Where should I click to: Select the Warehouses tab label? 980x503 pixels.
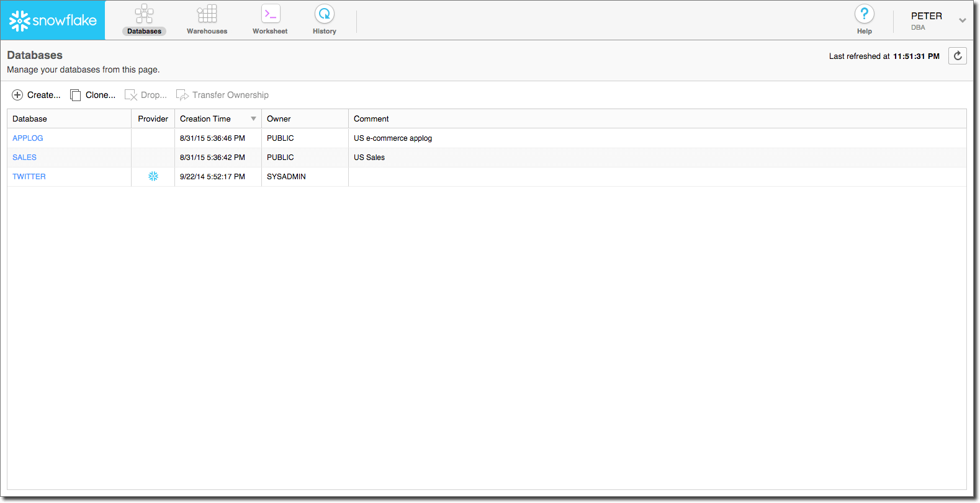tap(207, 31)
